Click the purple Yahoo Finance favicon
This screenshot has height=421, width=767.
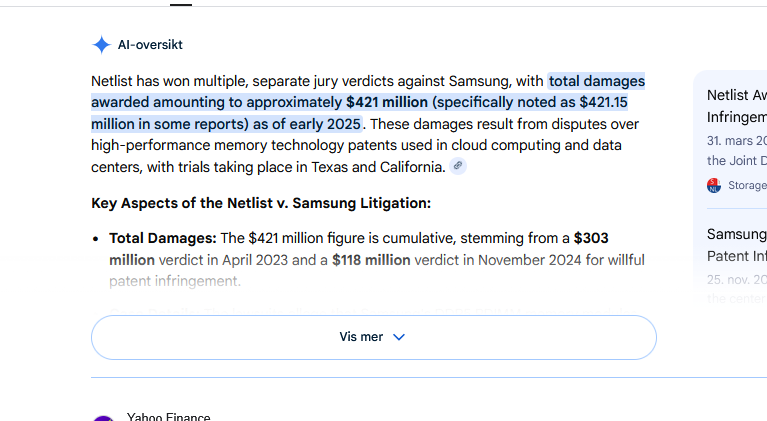click(103, 418)
